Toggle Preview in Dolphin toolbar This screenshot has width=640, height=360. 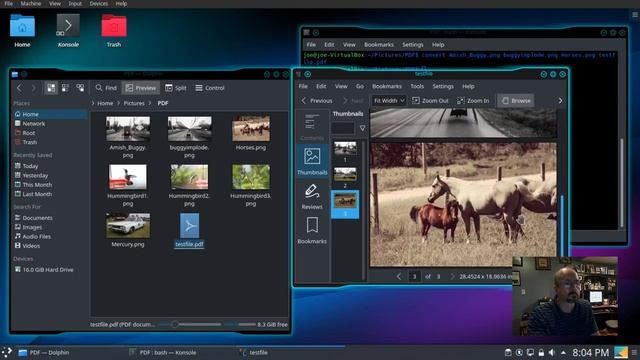141,88
